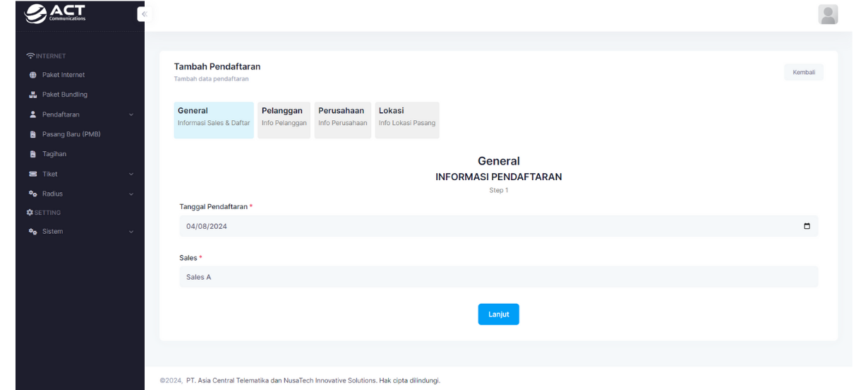Click the Radius gears icon
This screenshot has height=390, width=868.
coord(32,194)
